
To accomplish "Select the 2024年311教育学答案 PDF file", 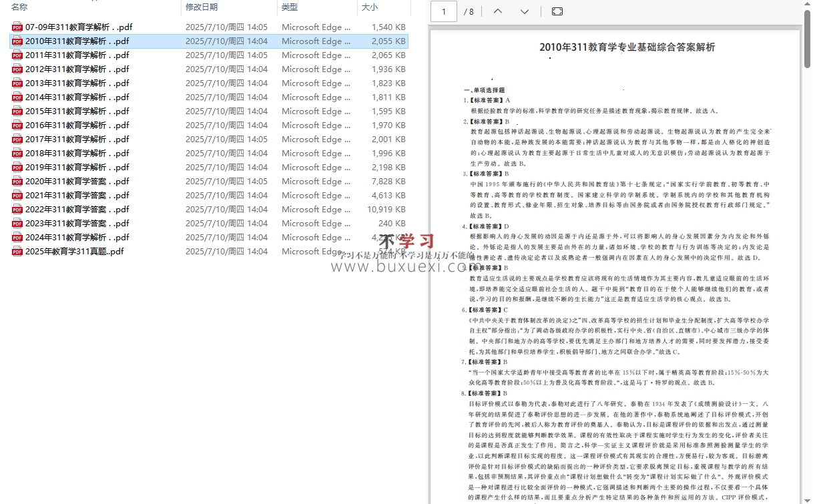I will (x=77, y=238).
